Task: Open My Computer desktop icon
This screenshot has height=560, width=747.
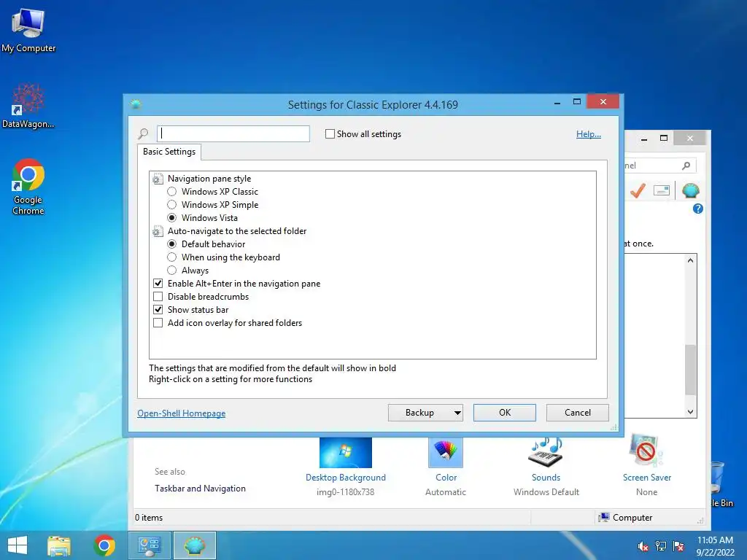Action: (28, 31)
